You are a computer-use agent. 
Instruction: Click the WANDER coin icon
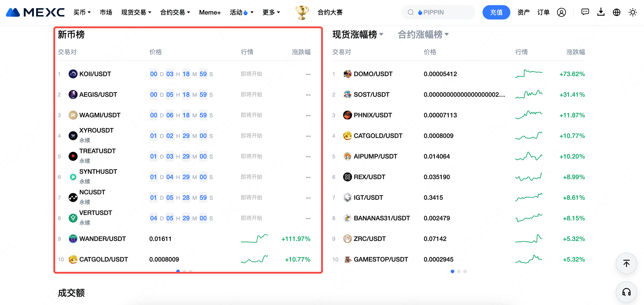73,239
